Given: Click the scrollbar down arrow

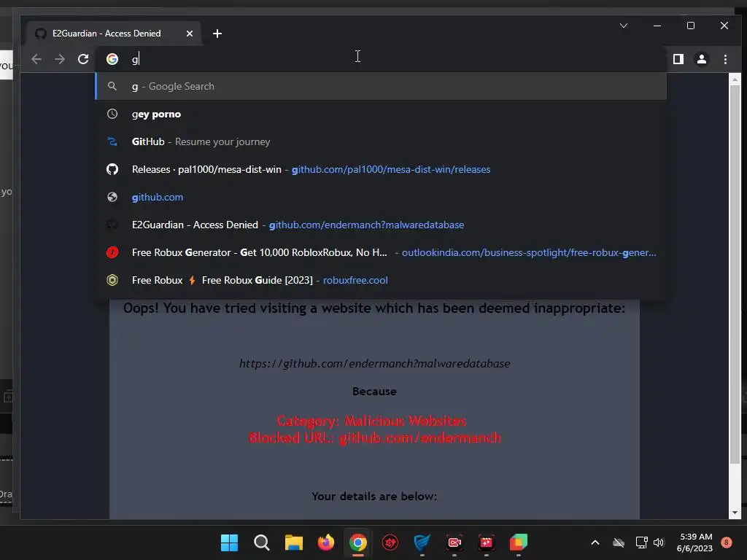Looking at the screenshot, I should [x=735, y=513].
